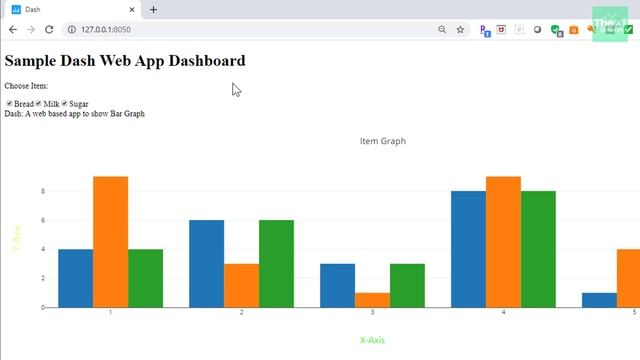Click the 'Choose Item:' label

[x=26, y=86]
